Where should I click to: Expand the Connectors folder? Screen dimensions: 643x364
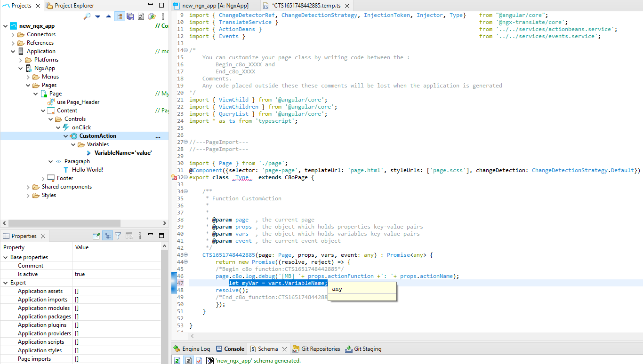coord(13,34)
